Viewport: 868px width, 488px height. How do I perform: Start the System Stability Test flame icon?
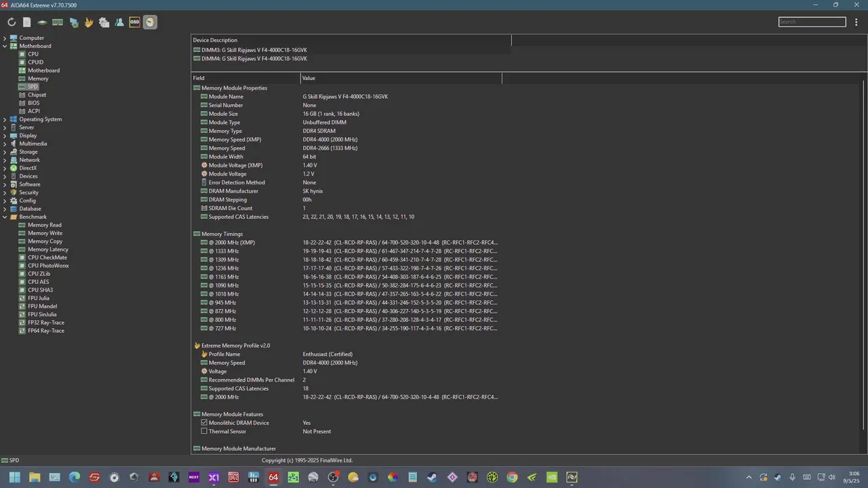[x=89, y=22]
